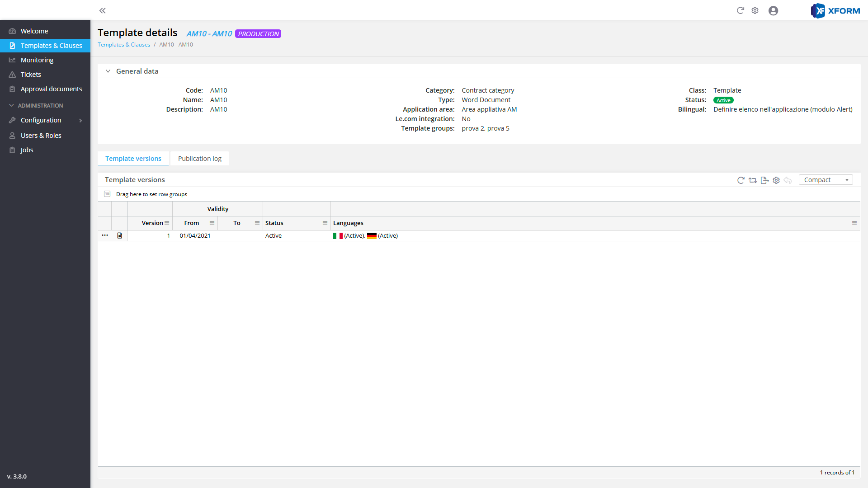Sort by the From column header
The image size is (868, 488).
(x=192, y=223)
